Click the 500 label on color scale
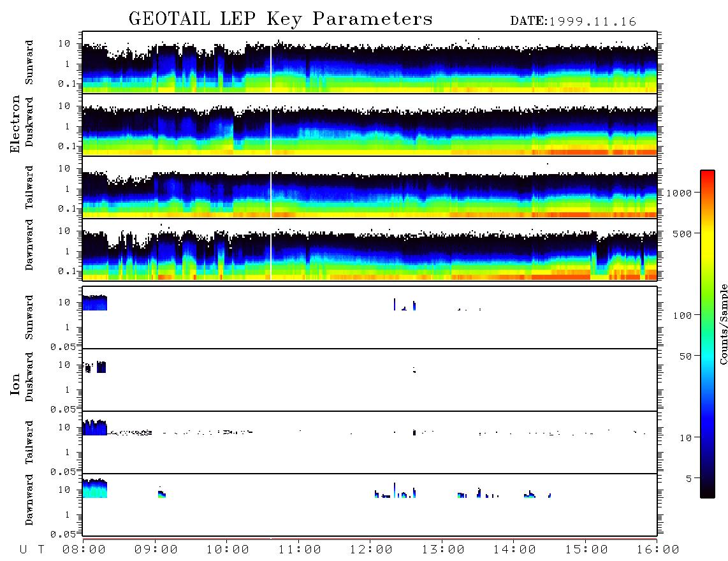 pos(683,234)
